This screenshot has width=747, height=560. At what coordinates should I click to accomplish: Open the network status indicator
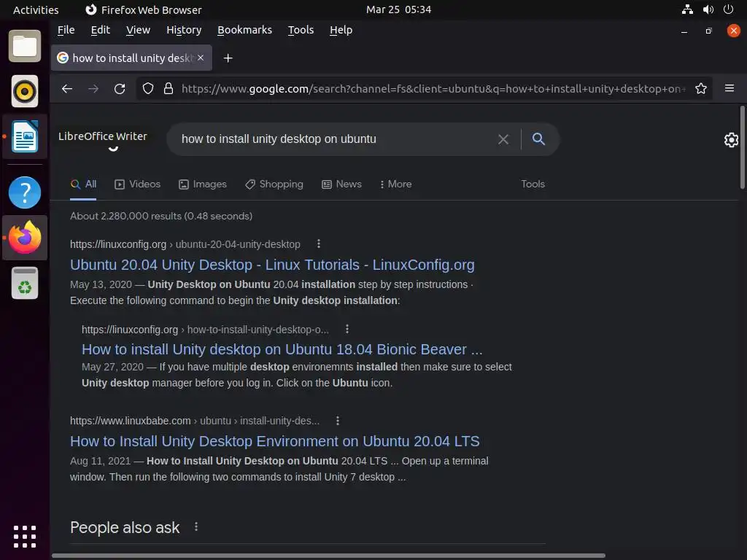[687, 9]
